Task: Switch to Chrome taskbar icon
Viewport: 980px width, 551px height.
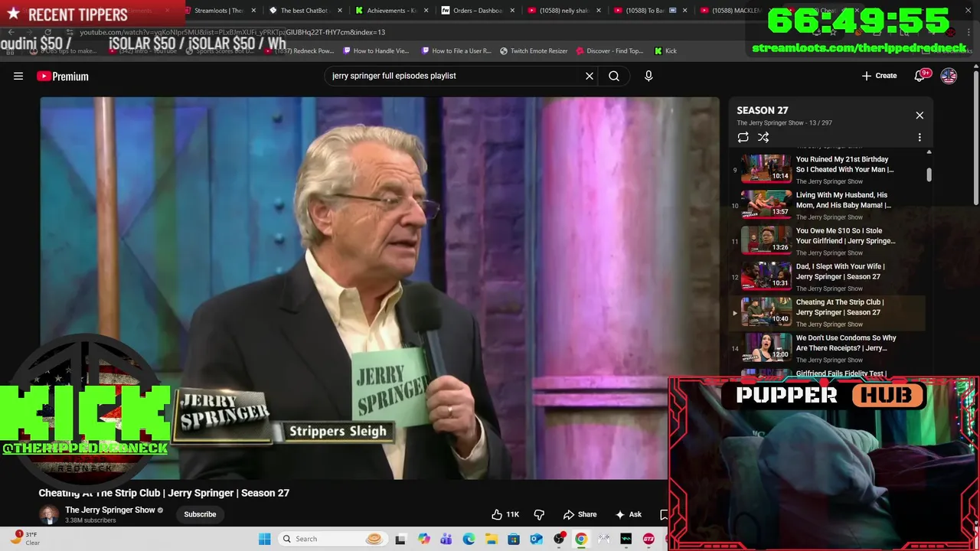Action: [581, 539]
